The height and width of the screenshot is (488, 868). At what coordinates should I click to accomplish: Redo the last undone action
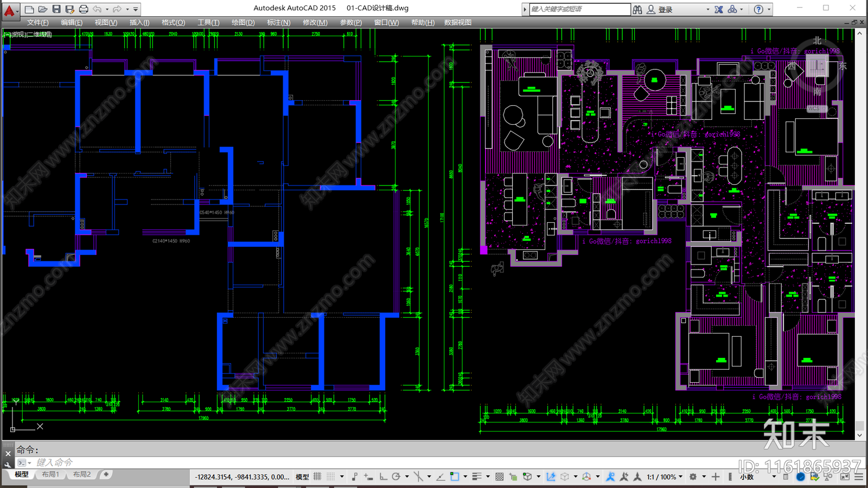[x=117, y=9]
